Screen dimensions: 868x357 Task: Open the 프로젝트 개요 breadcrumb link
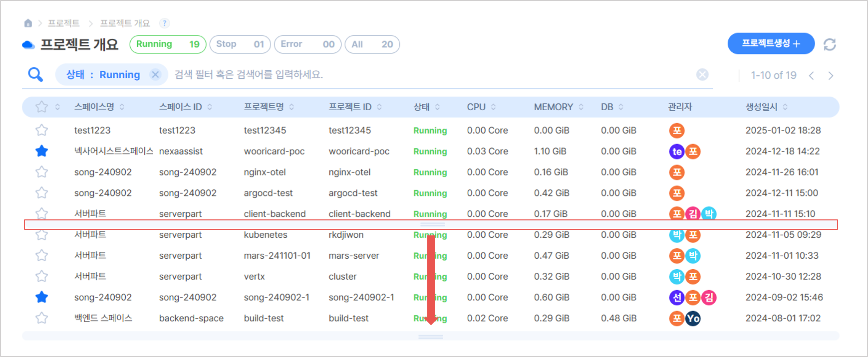[x=125, y=23]
